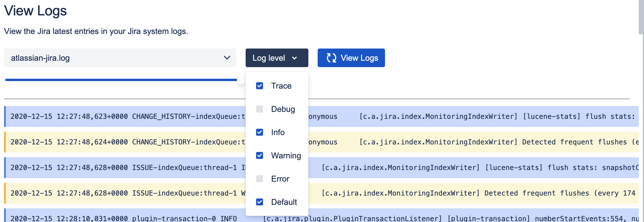Enable the Error log level checkbox
Screen dimensions: 644x222
click(260, 179)
